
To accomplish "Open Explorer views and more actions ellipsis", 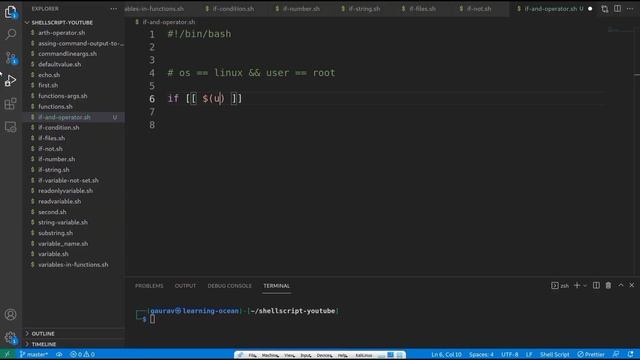I will tap(113, 9).
